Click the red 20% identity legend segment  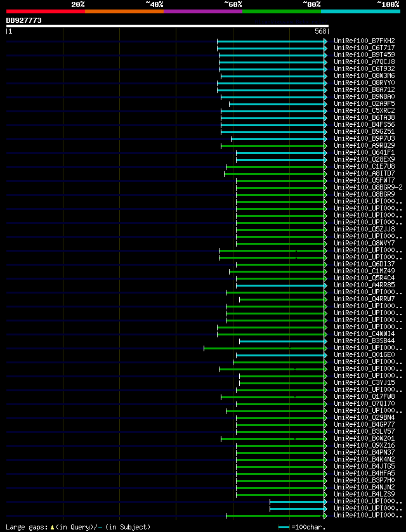pos(46,11)
